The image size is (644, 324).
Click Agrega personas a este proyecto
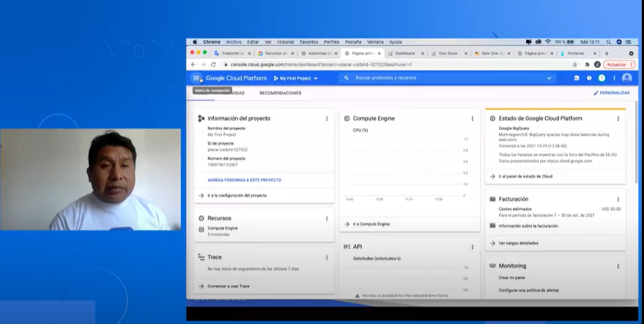[x=245, y=180]
